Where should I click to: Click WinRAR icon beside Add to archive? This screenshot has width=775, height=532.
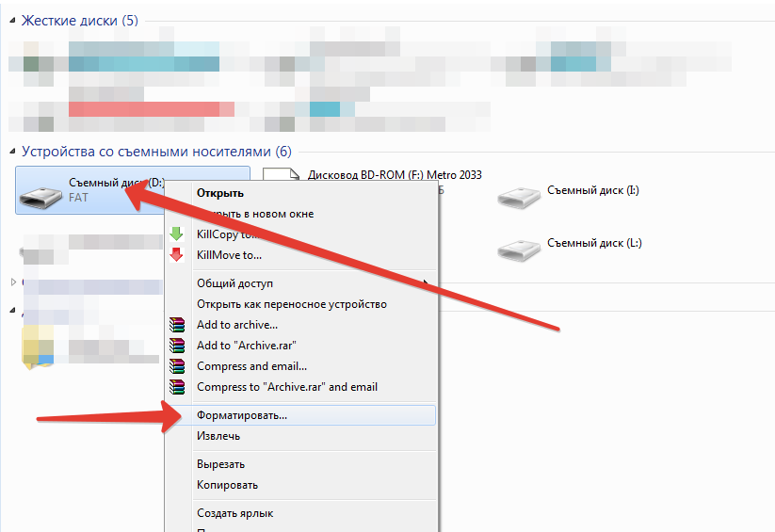[177, 325]
